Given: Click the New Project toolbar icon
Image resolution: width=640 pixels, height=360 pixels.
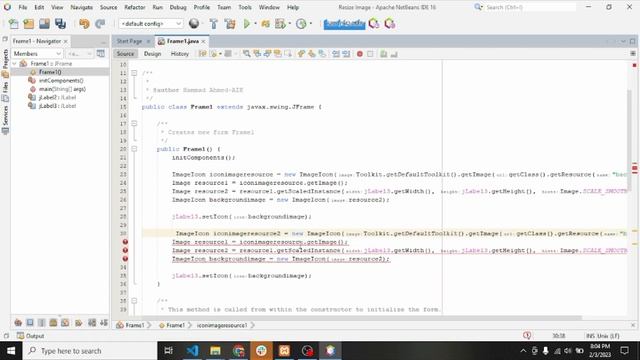Looking at the screenshot, I should coord(29,24).
